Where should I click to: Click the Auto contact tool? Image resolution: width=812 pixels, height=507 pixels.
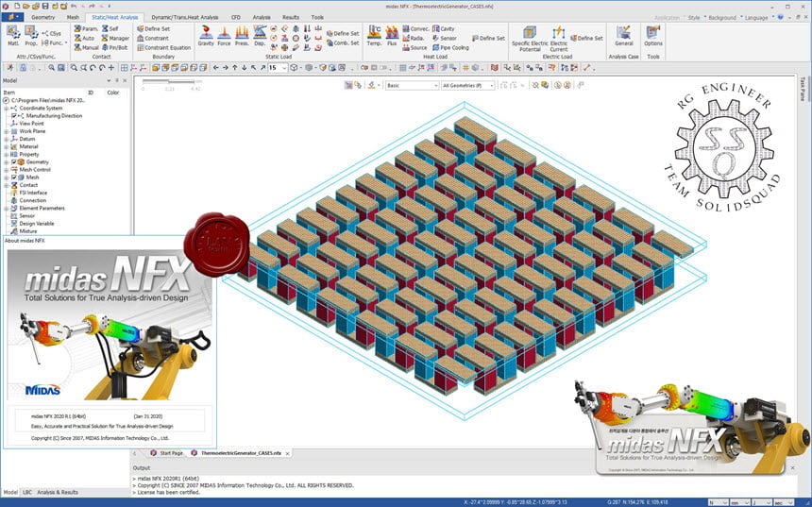click(x=84, y=39)
